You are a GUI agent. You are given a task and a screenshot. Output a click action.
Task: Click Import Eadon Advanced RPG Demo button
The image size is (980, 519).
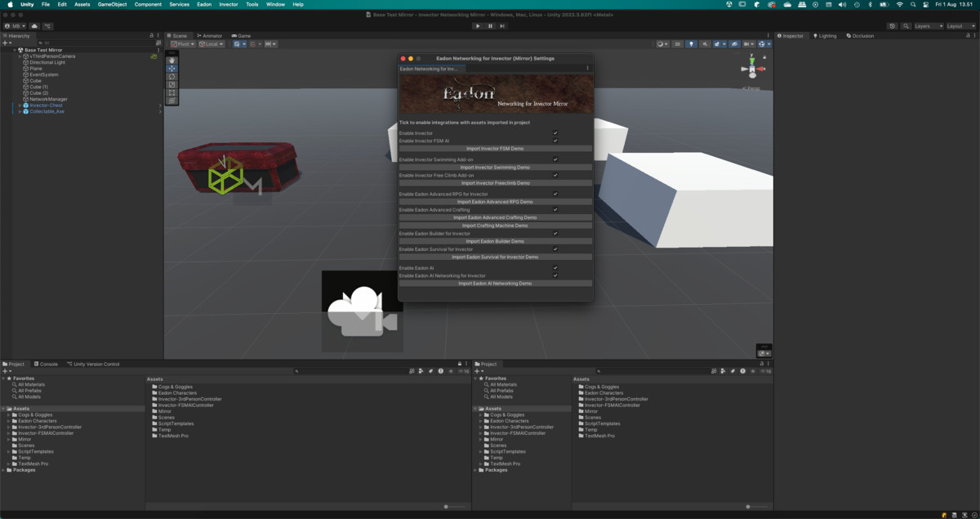point(495,202)
